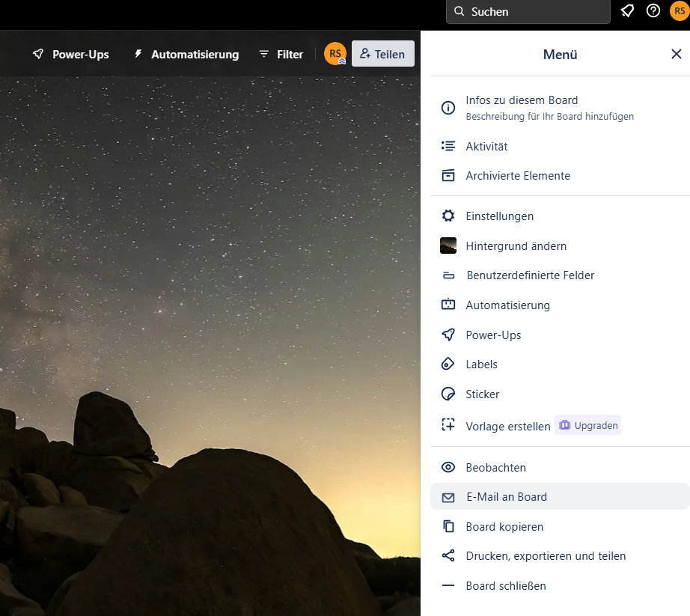Open Power-Ups in the board header
Screen dimensions: 690x616
(71, 54)
